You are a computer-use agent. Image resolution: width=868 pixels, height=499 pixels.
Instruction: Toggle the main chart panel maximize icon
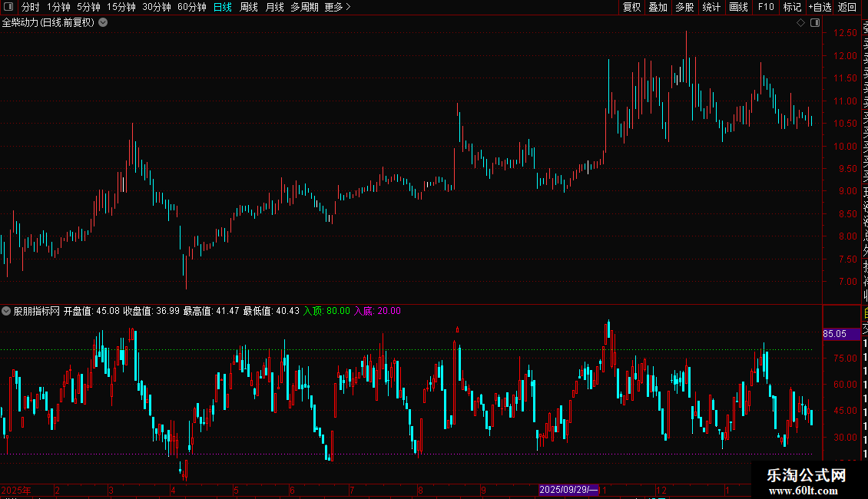(x=815, y=23)
